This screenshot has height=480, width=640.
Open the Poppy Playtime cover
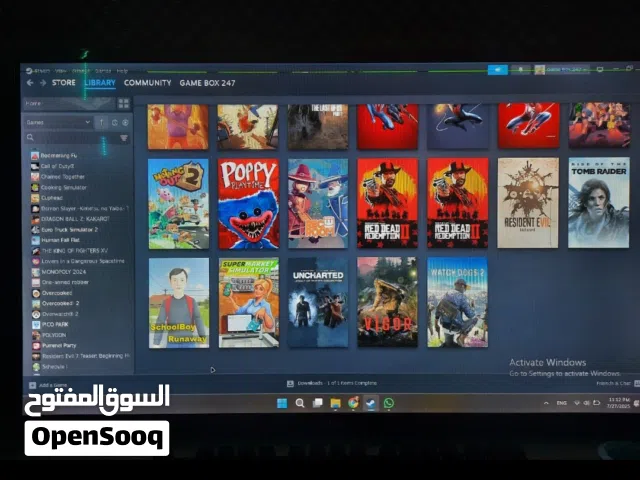(x=249, y=204)
